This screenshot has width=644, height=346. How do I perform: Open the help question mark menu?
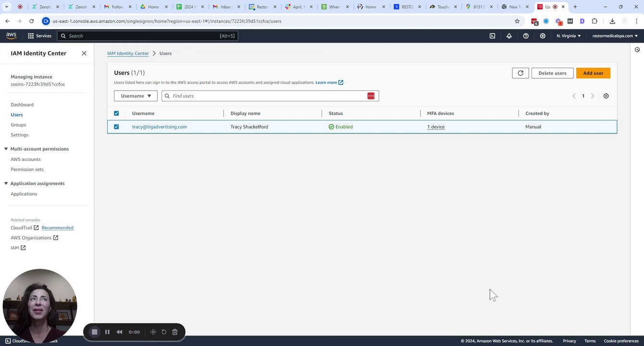526,36
